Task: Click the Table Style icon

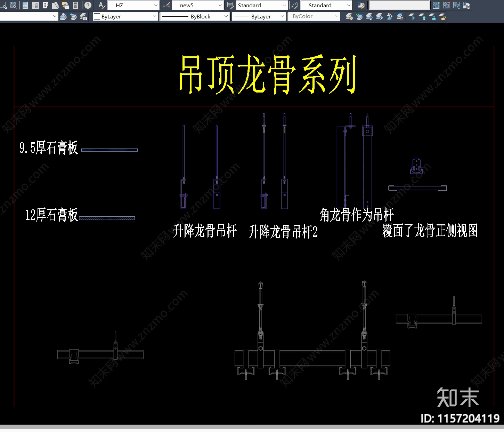Action: point(230,5)
